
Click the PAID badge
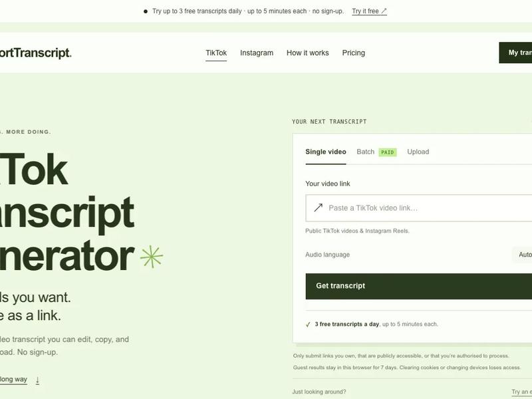tap(388, 152)
